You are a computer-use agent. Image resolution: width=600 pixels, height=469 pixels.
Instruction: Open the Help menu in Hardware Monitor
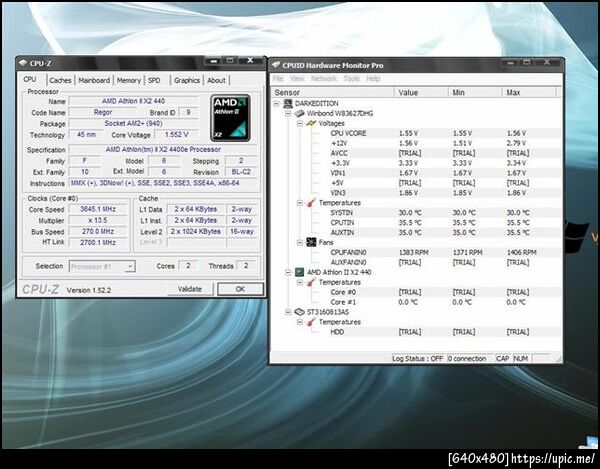click(x=373, y=78)
